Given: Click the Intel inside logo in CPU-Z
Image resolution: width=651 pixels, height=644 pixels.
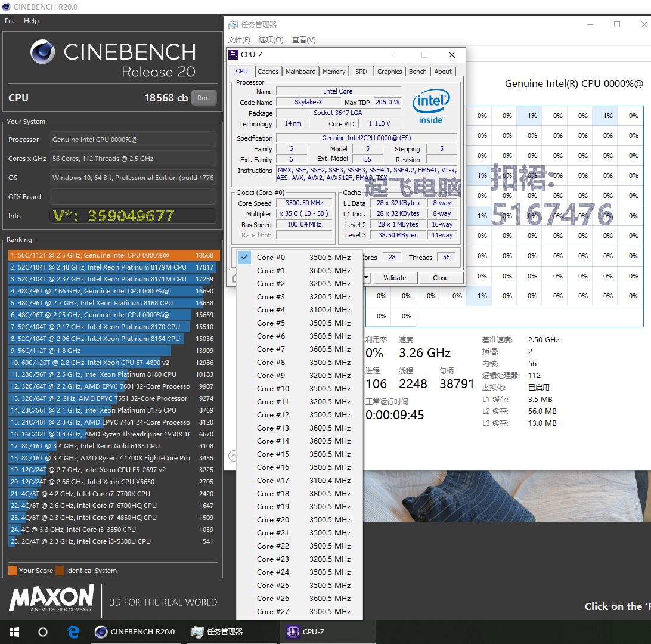Looking at the screenshot, I should pos(431,107).
